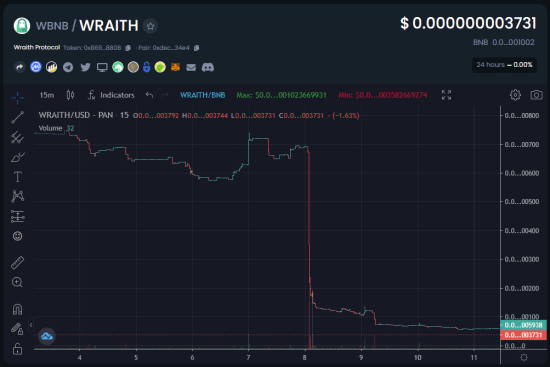The width and height of the screenshot is (550, 367).
Task: Select the ruler measure tool
Action: click(18, 262)
